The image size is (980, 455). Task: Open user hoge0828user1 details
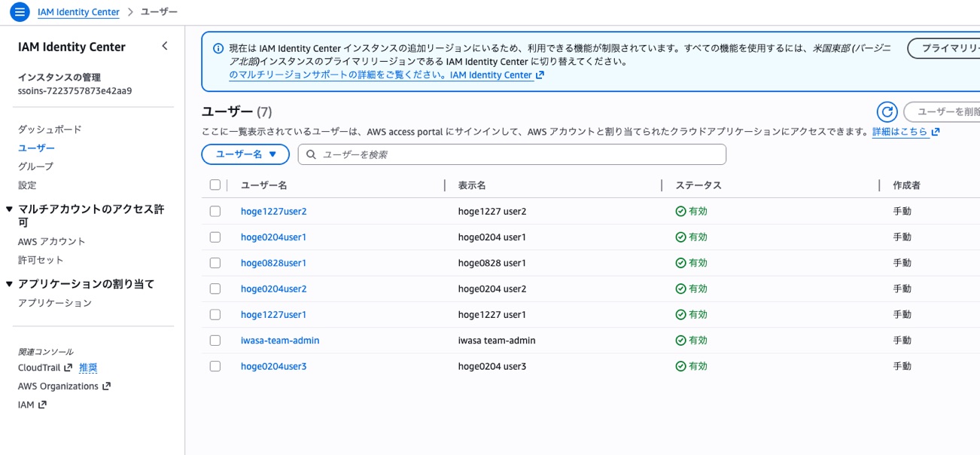[x=272, y=262]
